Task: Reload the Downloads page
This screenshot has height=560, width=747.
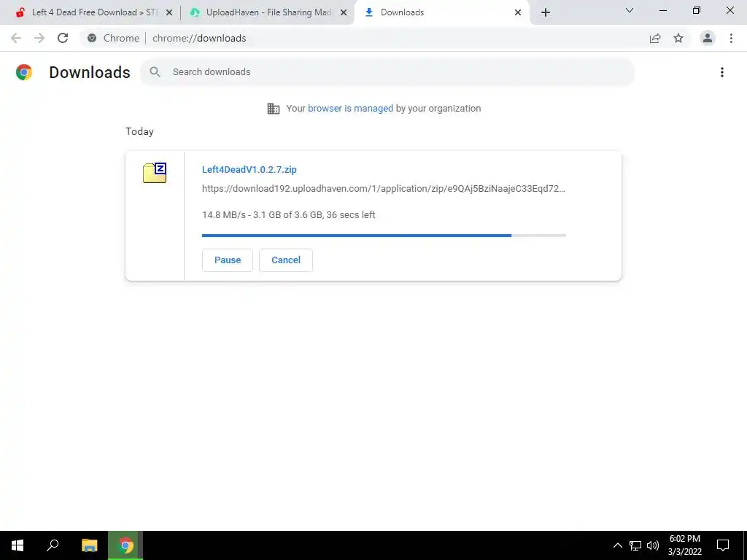Action: (x=63, y=38)
